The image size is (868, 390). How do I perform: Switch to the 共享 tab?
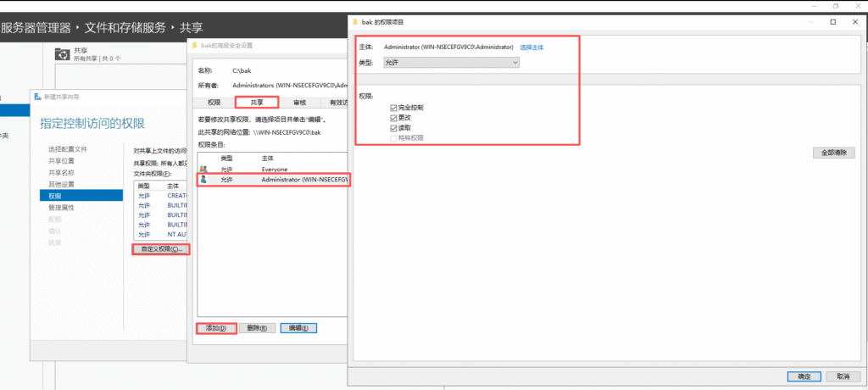pyautogui.click(x=257, y=103)
